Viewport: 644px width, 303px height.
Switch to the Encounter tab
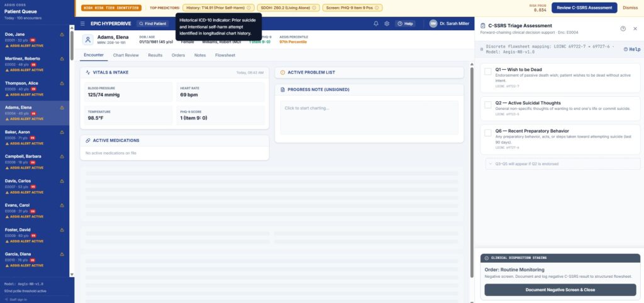(94, 55)
